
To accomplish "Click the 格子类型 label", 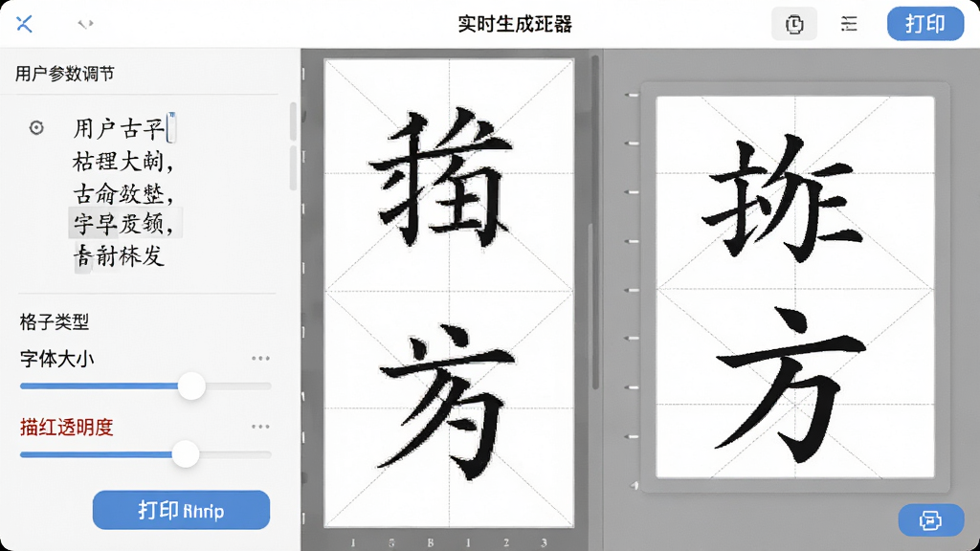I will [55, 322].
